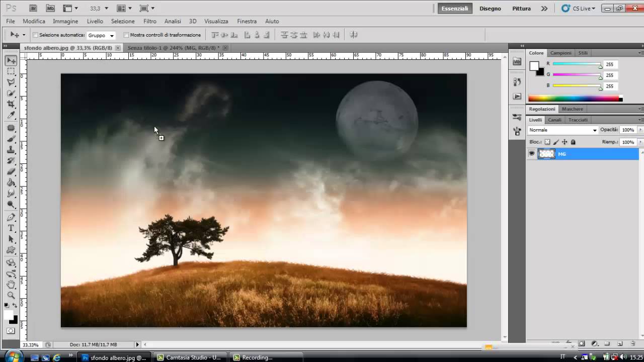The height and width of the screenshot is (362, 644).
Task: Activate the Essenziali workspace button
Action: (455, 9)
